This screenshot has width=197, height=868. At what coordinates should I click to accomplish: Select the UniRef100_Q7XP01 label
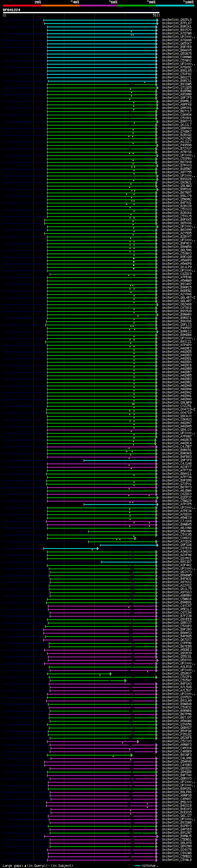pos(177,484)
